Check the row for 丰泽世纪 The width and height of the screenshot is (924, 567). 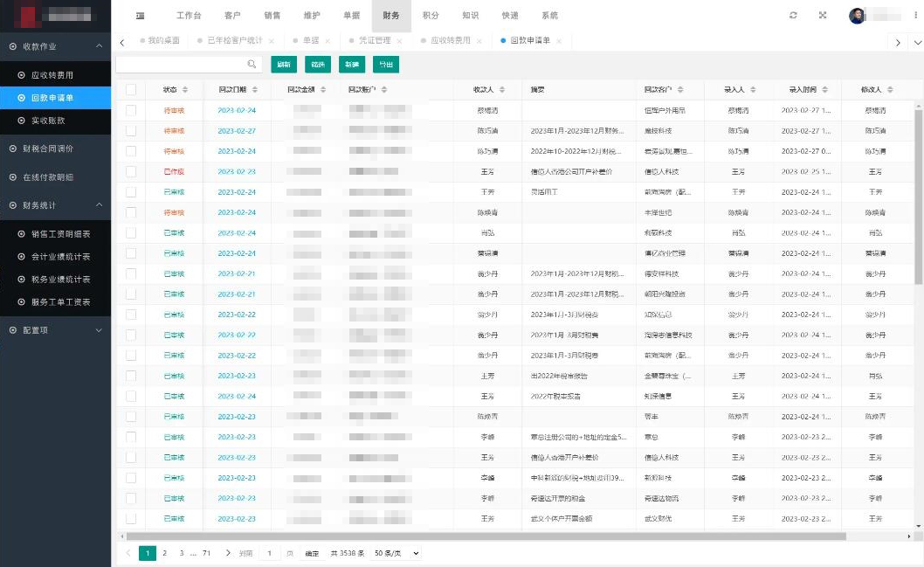(131, 212)
